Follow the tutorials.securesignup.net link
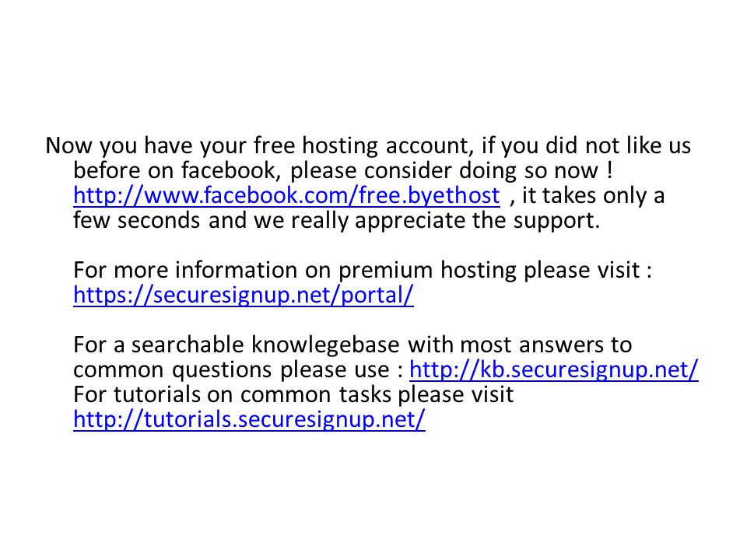Screen dimensions: 747x560 coord(249,419)
